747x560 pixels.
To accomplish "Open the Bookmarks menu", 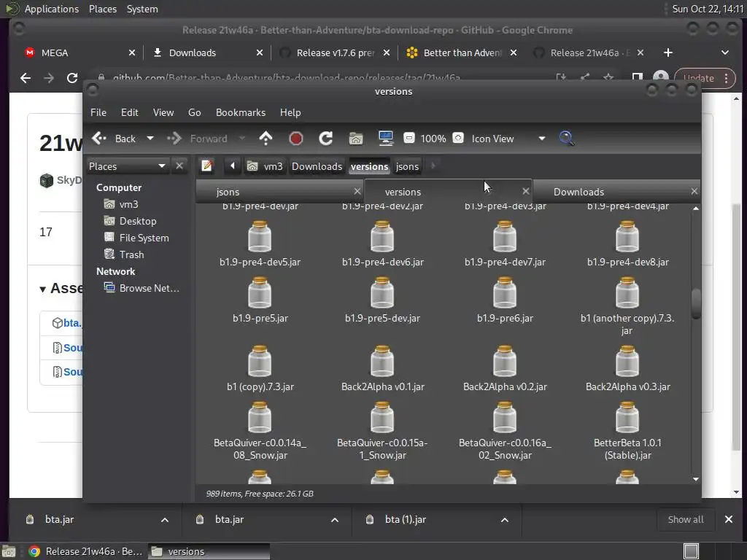I will (x=240, y=112).
